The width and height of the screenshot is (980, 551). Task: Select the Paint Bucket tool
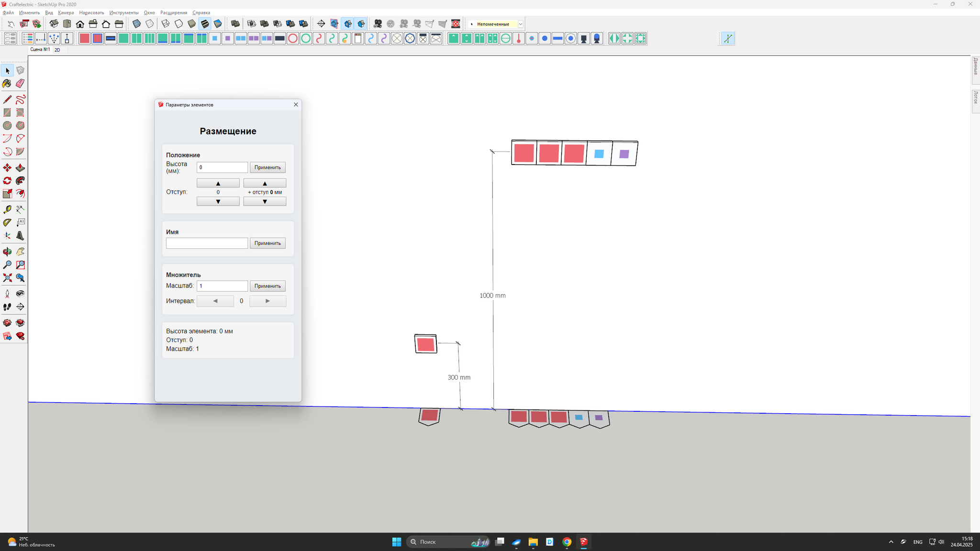7,84
